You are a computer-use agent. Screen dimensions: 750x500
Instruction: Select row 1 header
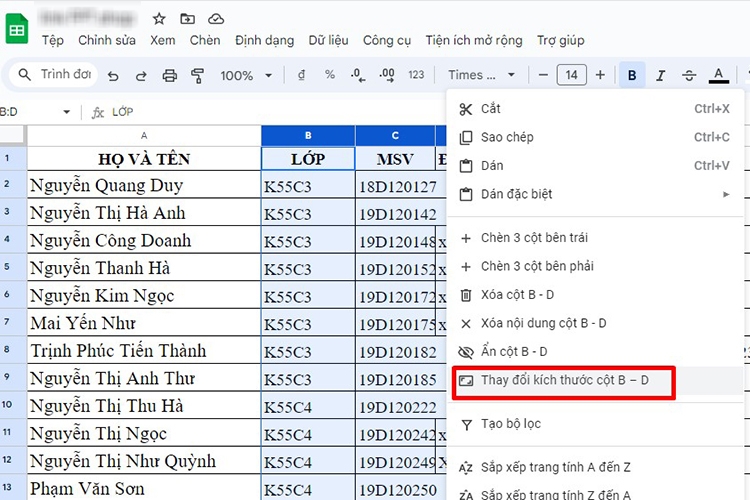click(x=13, y=158)
